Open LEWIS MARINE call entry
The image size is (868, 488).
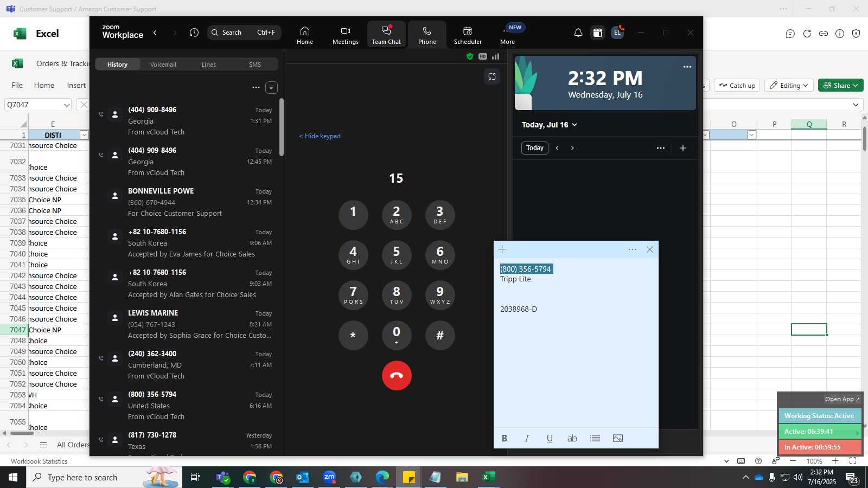point(186,324)
